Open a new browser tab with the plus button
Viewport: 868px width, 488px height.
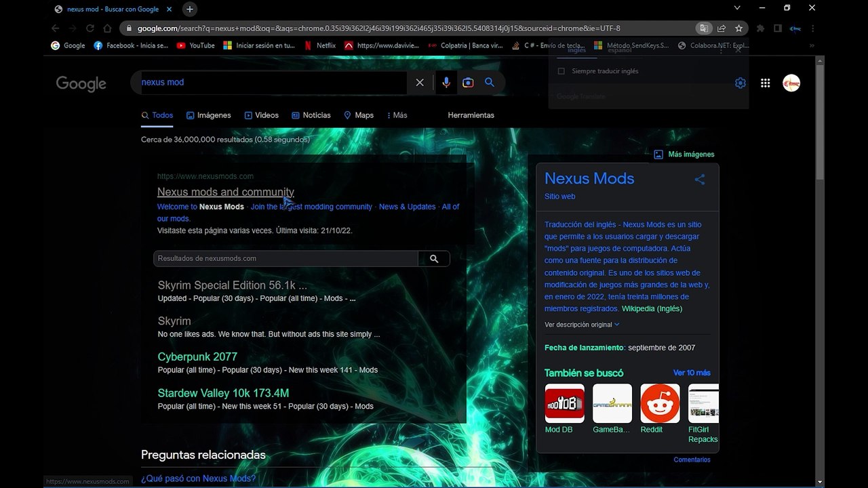pyautogui.click(x=190, y=9)
